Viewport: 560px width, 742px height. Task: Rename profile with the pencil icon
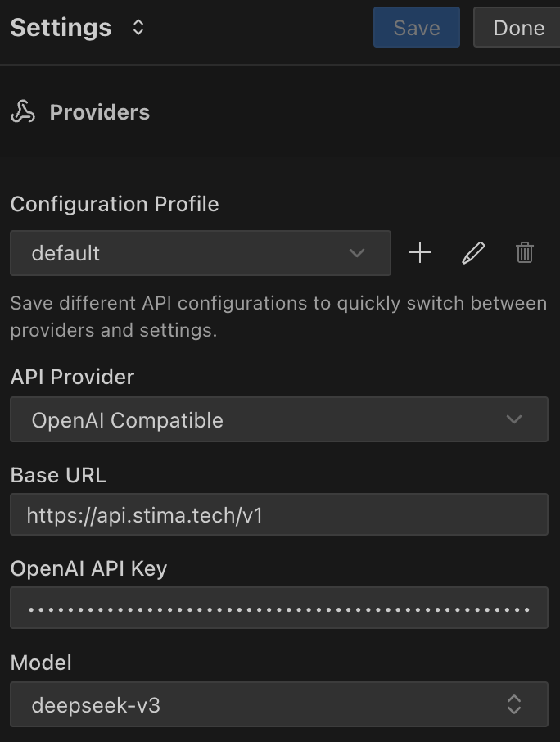tap(473, 253)
